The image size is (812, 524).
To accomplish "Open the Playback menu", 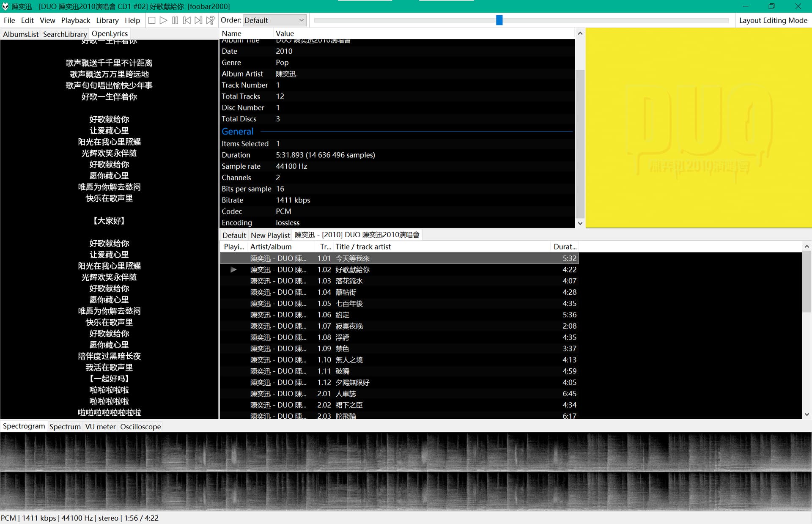I will (x=75, y=20).
